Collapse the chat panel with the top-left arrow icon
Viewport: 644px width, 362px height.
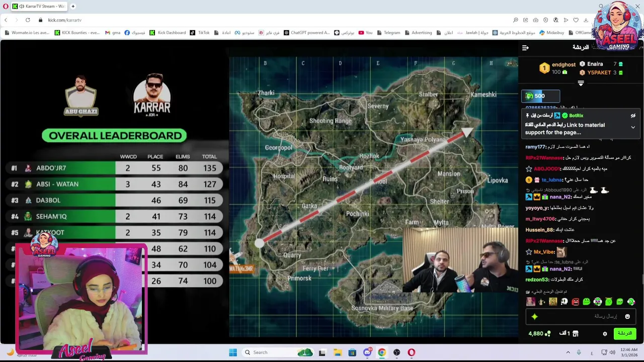click(x=525, y=48)
